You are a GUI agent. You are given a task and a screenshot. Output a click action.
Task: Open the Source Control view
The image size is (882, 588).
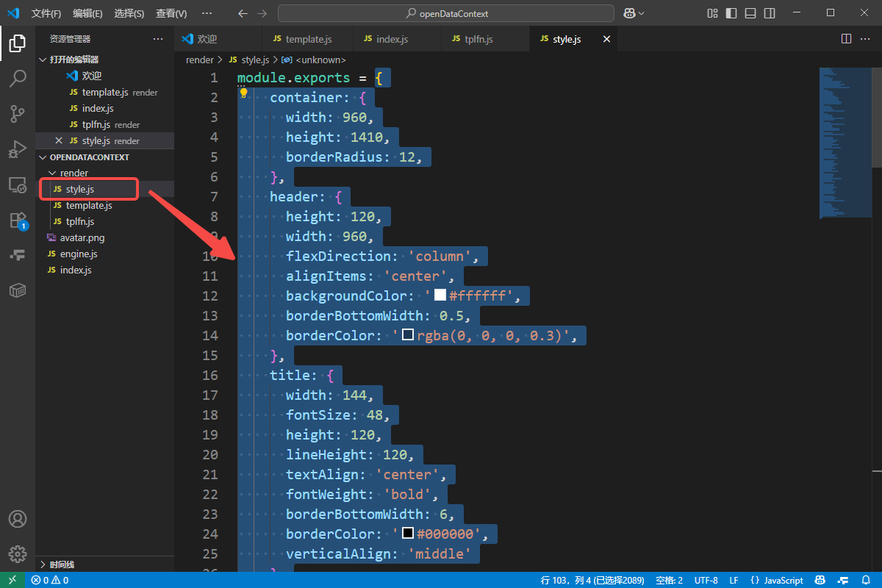[x=18, y=114]
